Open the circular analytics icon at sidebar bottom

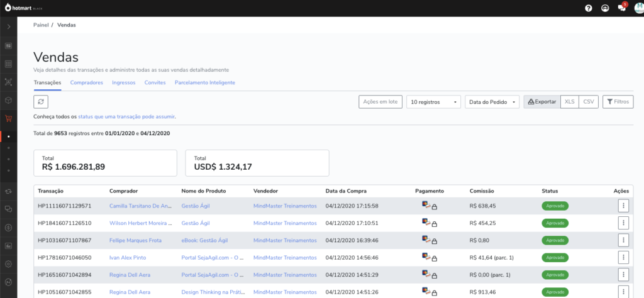[x=8, y=282]
